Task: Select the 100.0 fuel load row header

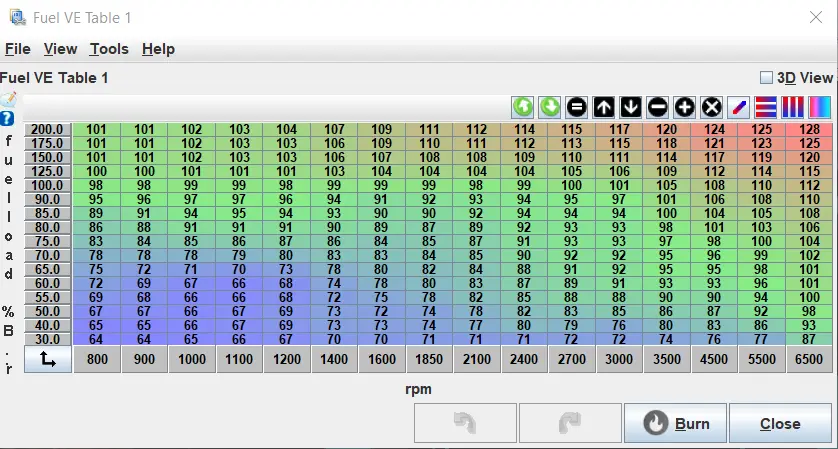Action: click(48, 185)
